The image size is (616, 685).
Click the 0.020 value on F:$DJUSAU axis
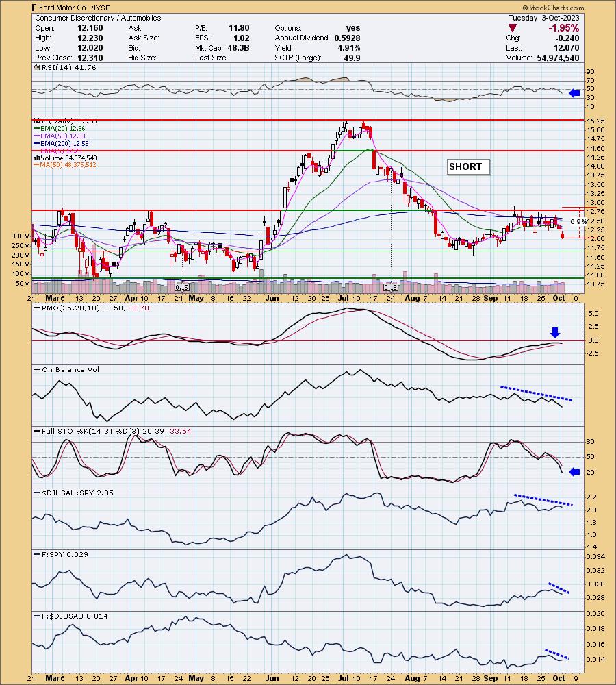(x=596, y=613)
